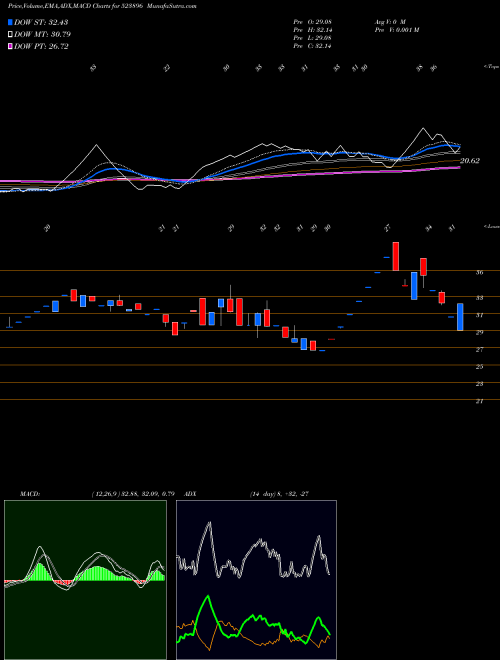Click the 'Pre C: 32.14' value

click(x=312, y=46)
